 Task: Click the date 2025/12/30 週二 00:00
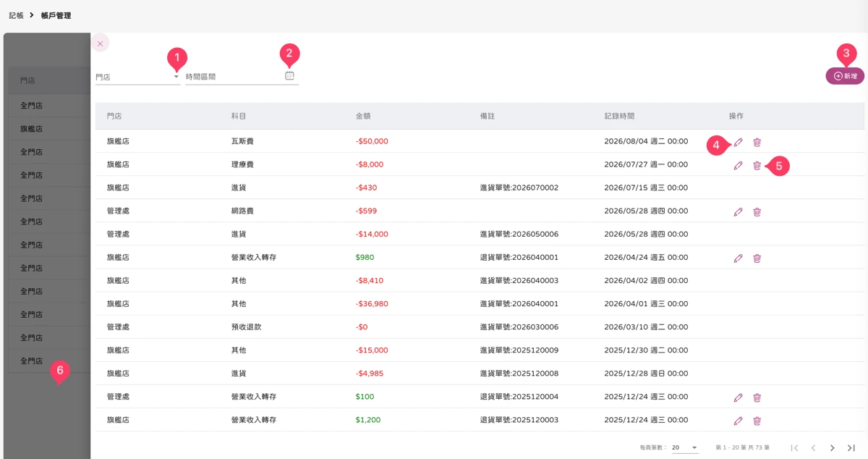[646, 350]
